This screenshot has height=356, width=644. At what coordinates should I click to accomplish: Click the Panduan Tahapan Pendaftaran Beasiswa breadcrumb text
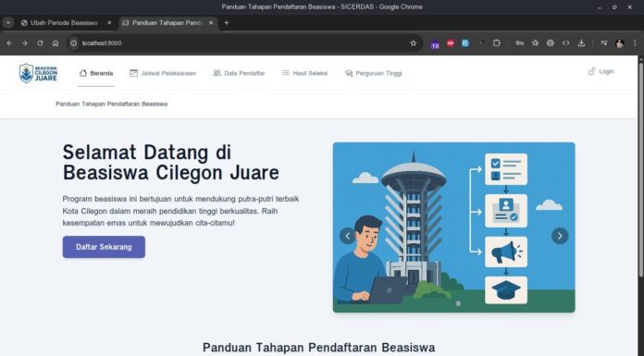coord(111,104)
